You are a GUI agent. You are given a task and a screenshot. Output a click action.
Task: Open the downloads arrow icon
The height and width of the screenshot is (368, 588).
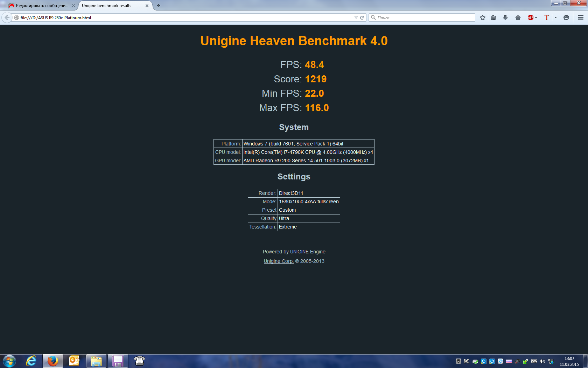pos(505,18)
